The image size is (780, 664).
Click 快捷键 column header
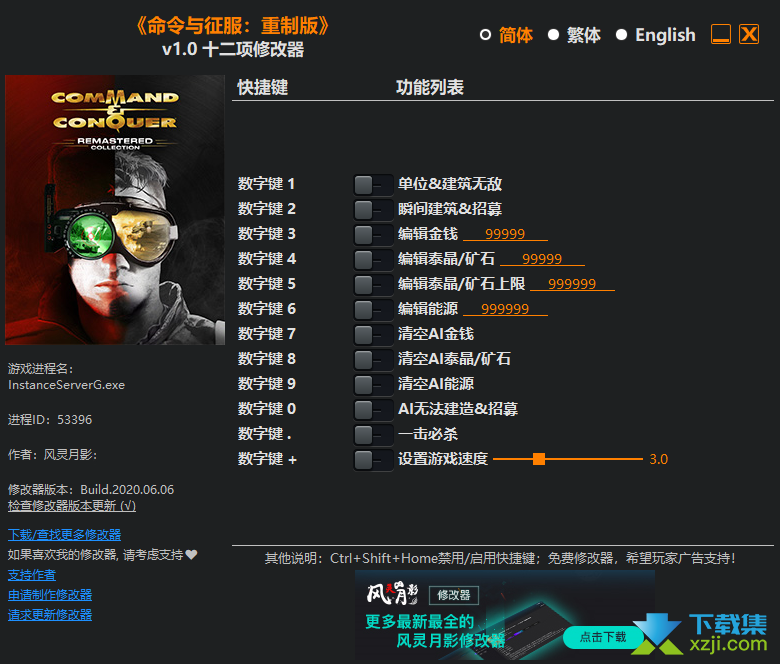(263, 88)
